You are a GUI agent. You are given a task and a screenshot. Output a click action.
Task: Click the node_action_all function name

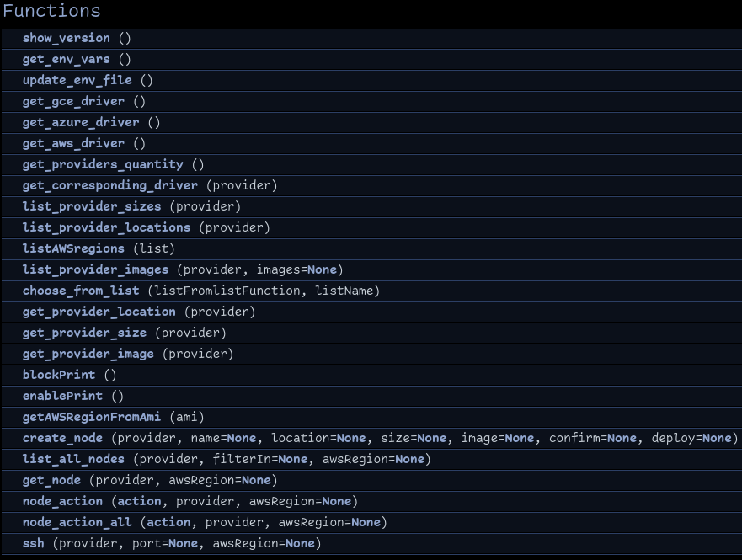click(x=77, y=522)
